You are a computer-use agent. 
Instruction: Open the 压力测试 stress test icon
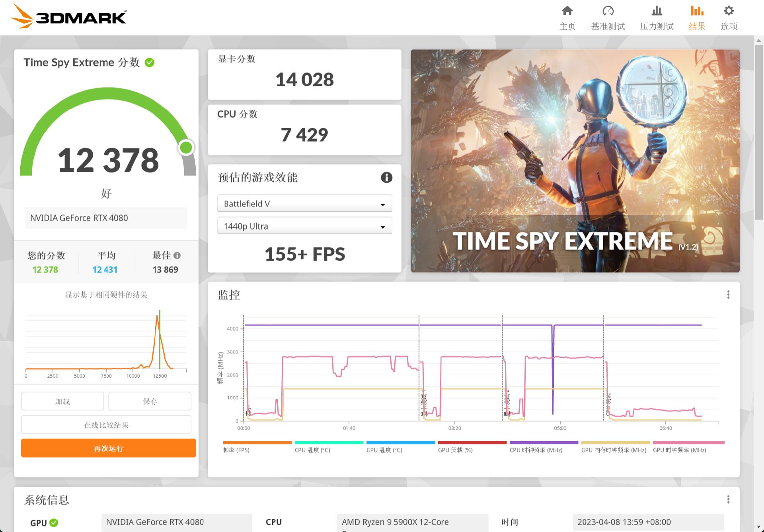coord(656,18)
